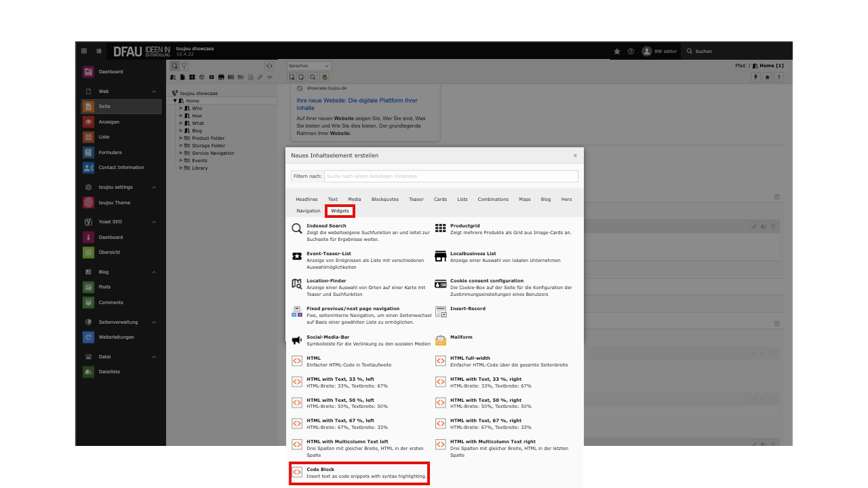Select Product Folder in page tree
The height and width of the screenshot is (488, 868).
tap(208, 138)
